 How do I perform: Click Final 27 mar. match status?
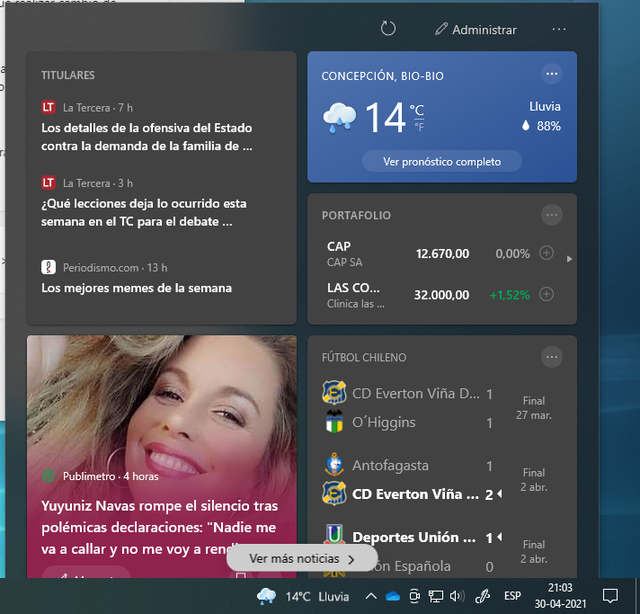(533, 408)
